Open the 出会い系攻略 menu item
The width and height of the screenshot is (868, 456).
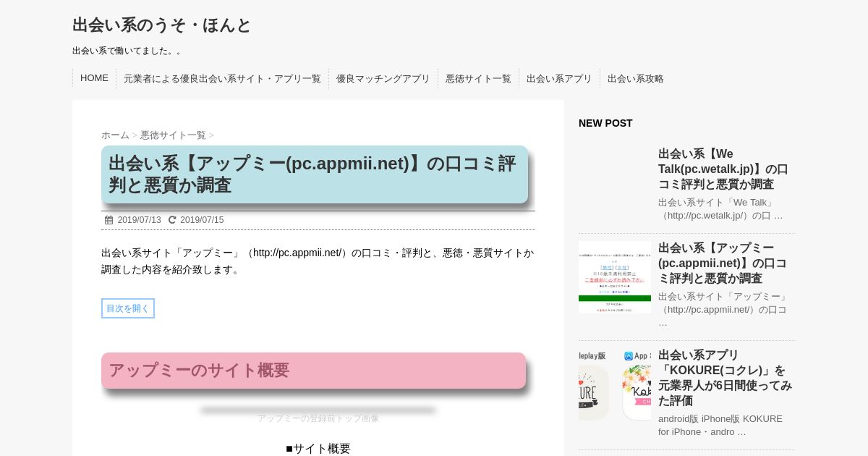pos(636,78)
